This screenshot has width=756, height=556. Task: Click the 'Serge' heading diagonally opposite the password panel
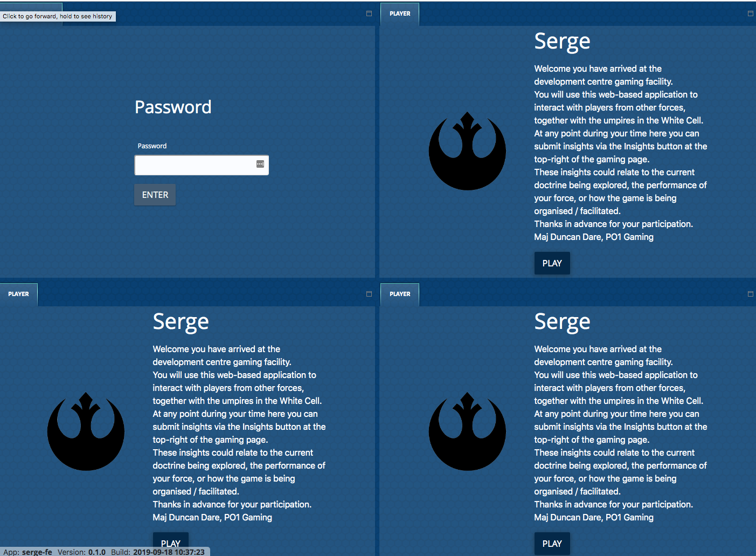[x=562, y=322]
